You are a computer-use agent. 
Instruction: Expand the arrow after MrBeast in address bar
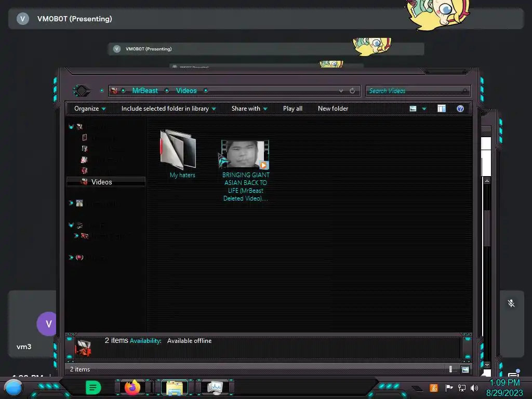(x=167, y=90)
